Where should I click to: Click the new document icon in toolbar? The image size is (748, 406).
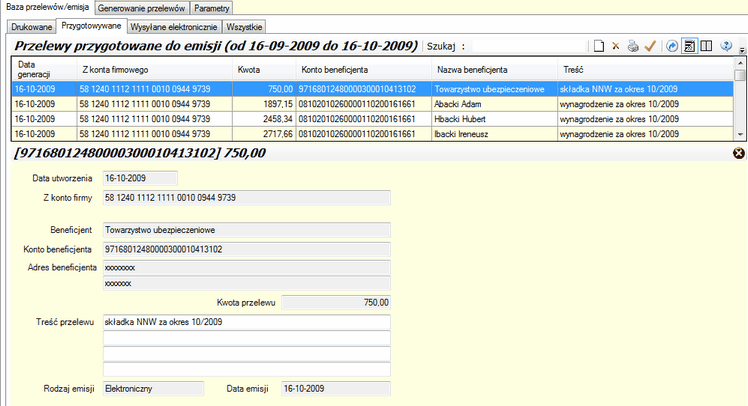click(x=598, y=46)
